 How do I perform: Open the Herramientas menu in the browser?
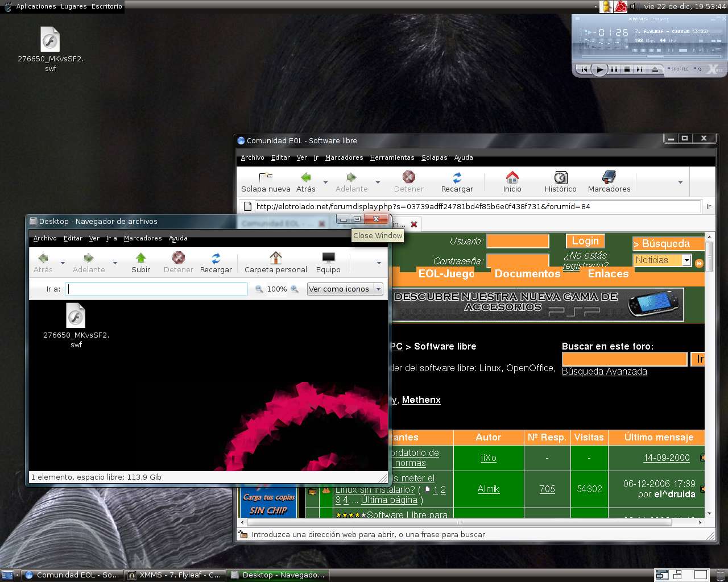coord(392,157)
